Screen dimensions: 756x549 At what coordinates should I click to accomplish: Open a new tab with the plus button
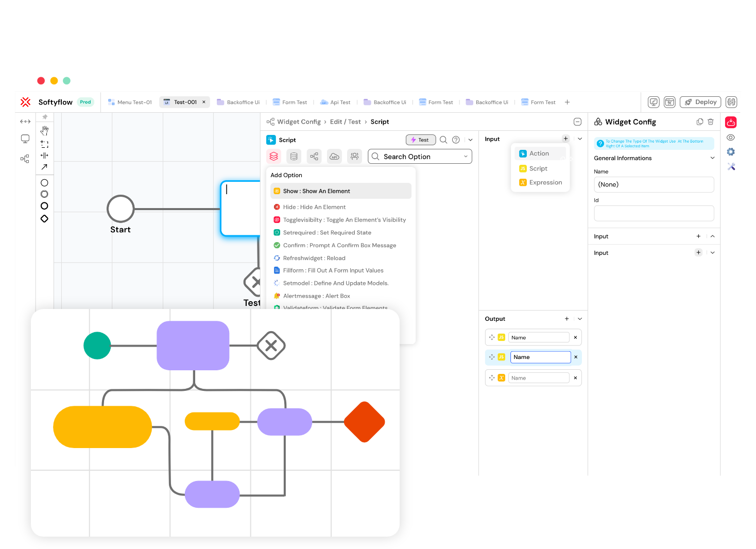[567, 102]
